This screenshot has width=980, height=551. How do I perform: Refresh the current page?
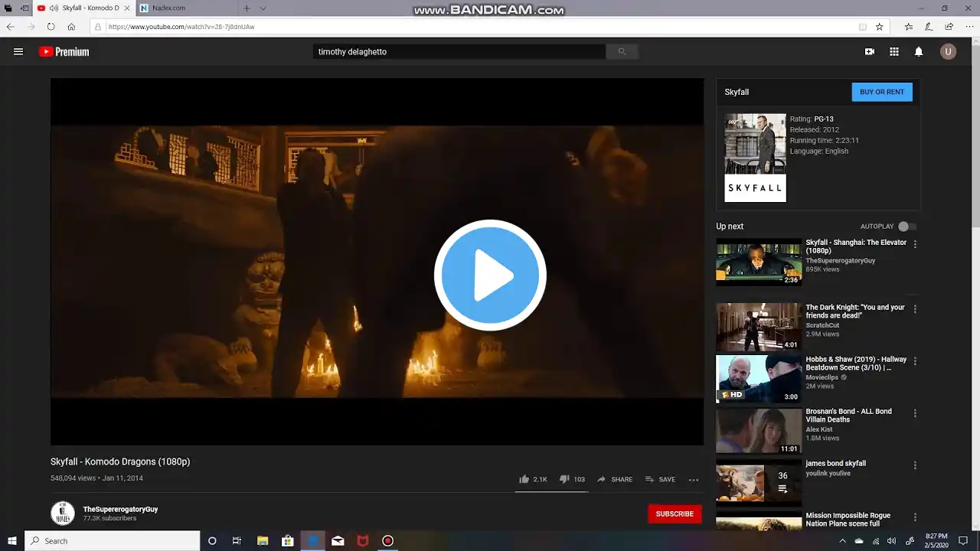pos(51,27)
